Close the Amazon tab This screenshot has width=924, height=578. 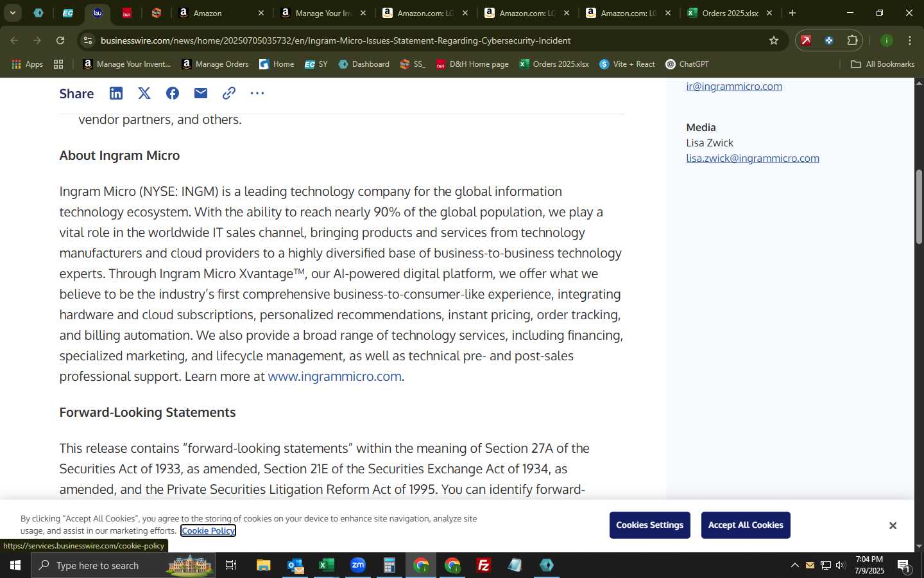point(261,13)
